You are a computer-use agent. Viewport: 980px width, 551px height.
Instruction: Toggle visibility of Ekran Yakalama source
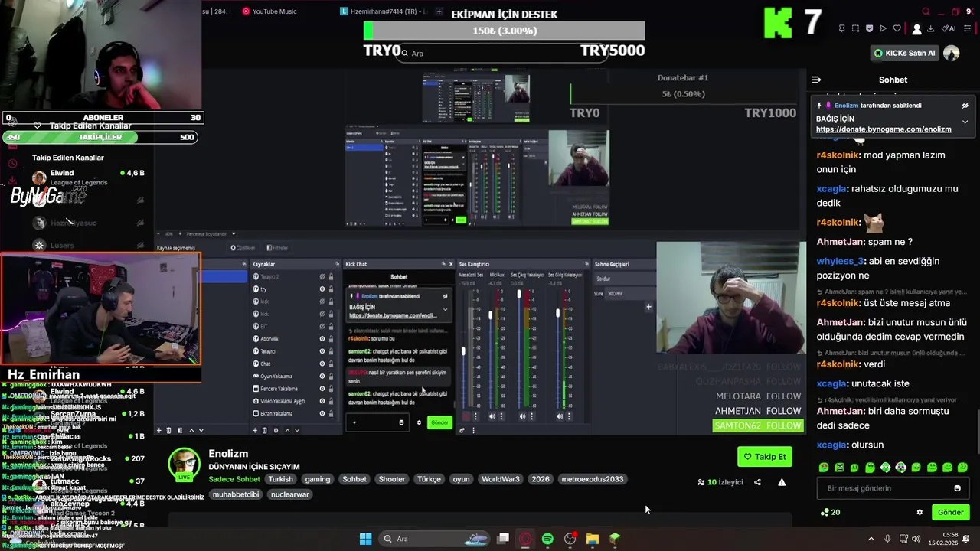click(322, 413)
